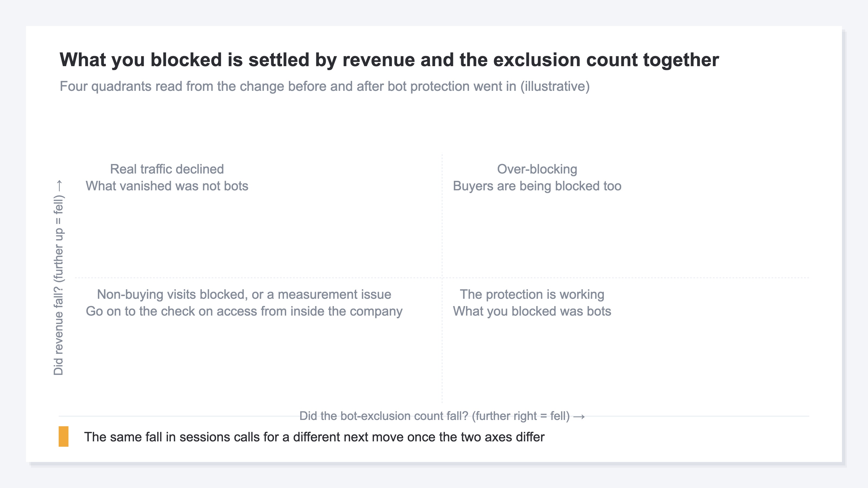Select the slide title about what you blocked
The image size is (868, 488).
(x=389, y=60)
